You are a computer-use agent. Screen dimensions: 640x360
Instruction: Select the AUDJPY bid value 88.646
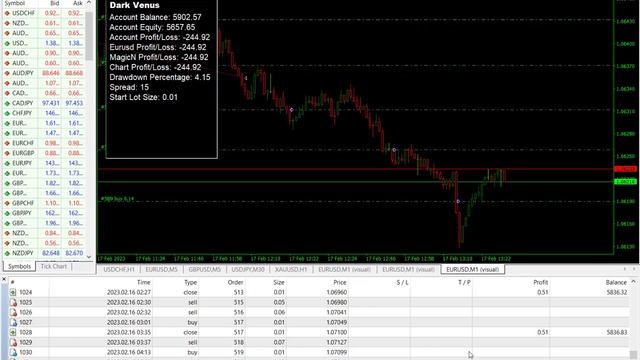point(51,73)
